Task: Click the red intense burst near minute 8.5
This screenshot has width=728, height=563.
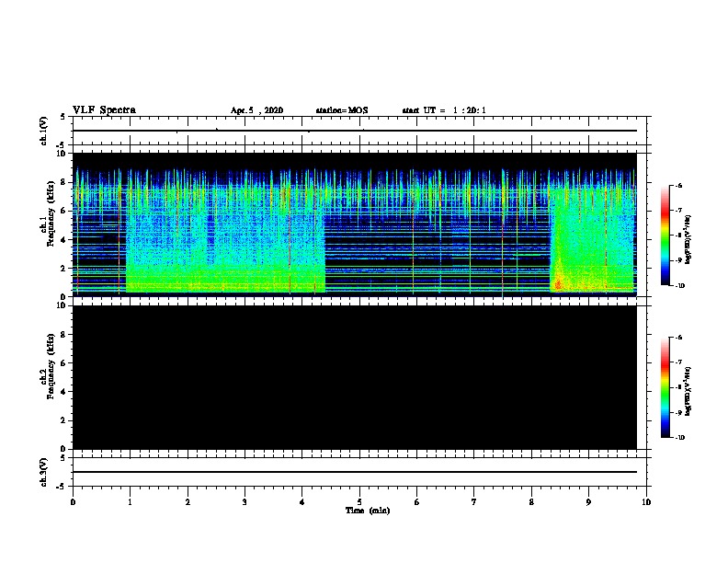Action: pyautogui.click(x=558, y=282)
